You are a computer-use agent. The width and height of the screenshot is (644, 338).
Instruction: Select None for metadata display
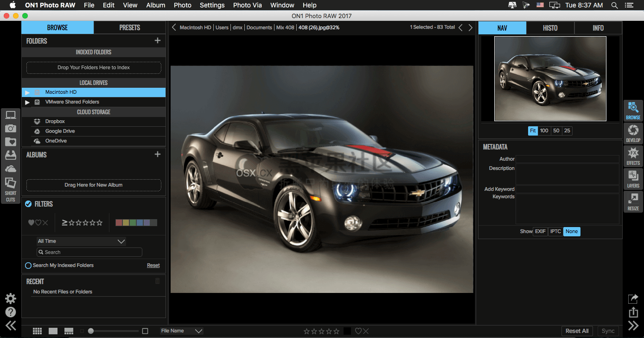pyautogui.click(x=572, y=231)
